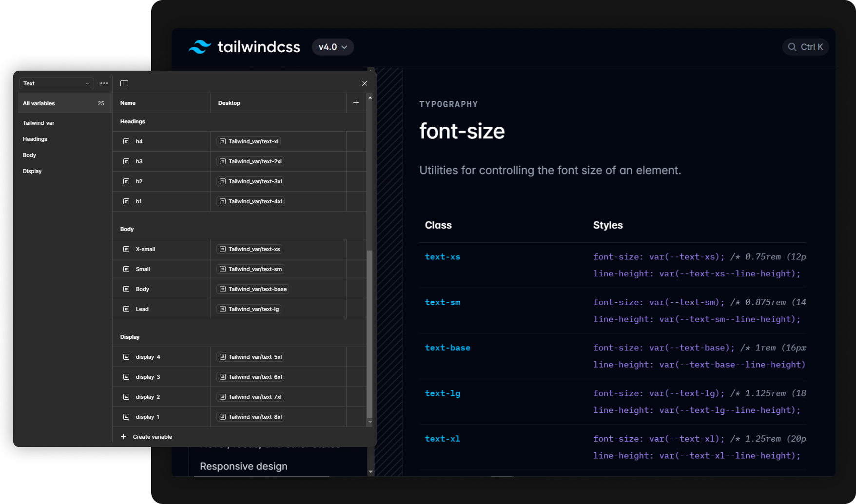Screen dimensions: 856x504
Task: Click the Tailwind CSS wave logo icon
Action: click(200, 47)
